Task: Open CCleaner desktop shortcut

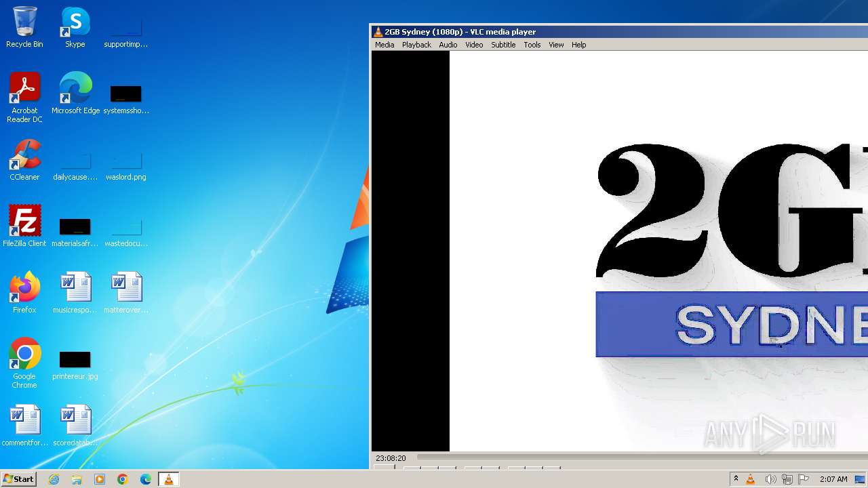Action: (24, 160)
